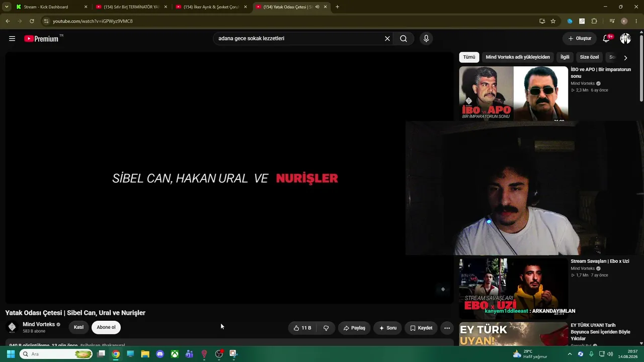Open OBS Studio from the taskbar
The height and width of the screenshot is (362, 644).
pyautogui.click(x=219, y=354)
